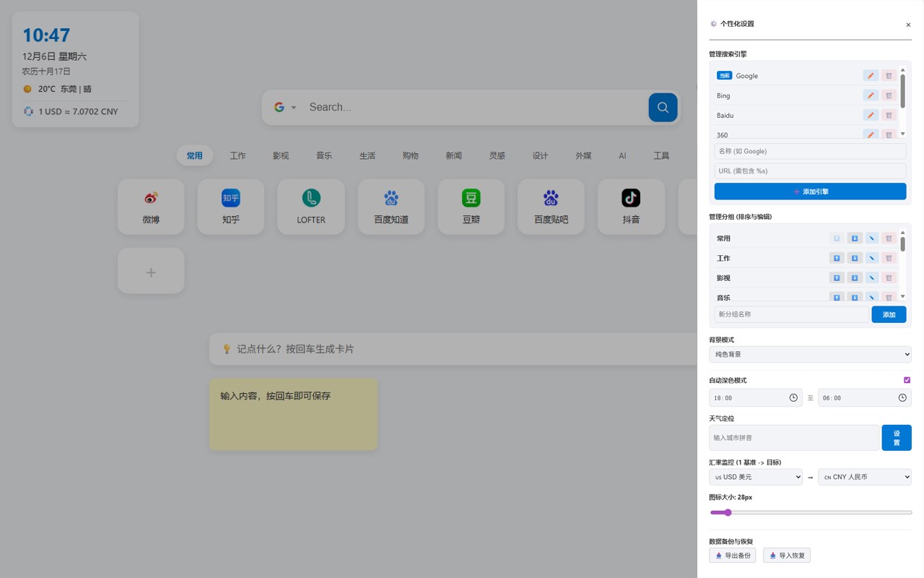The height and width of the screenshot is (578, 924).
Task: Delete the Google search engine entry
Action: click(889, 76)
